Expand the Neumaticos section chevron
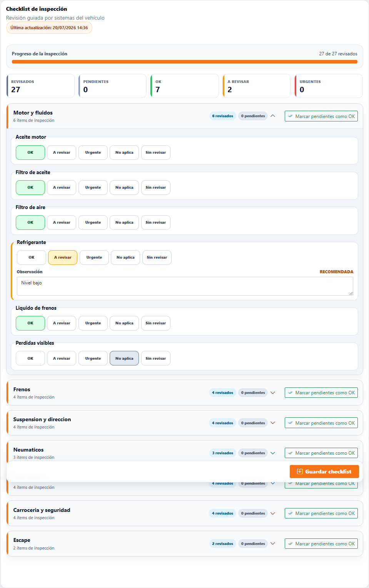The height and width of the screenshot is (588, 369). 273,453
